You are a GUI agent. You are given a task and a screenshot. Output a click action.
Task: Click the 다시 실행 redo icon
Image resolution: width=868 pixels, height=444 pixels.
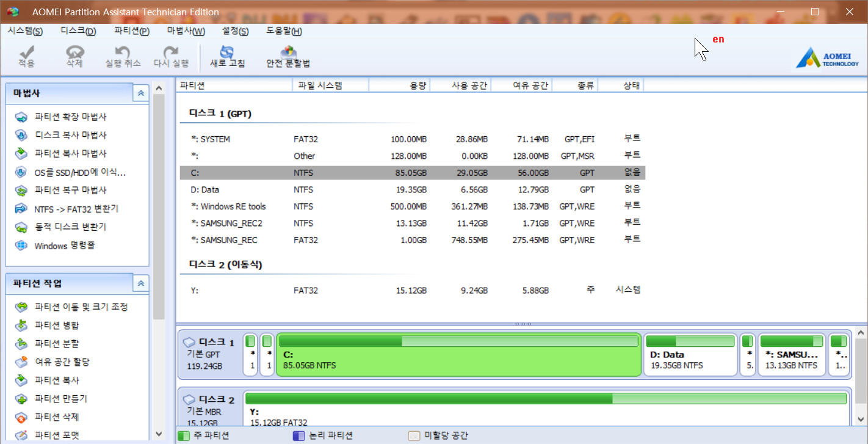pos(171,57)
